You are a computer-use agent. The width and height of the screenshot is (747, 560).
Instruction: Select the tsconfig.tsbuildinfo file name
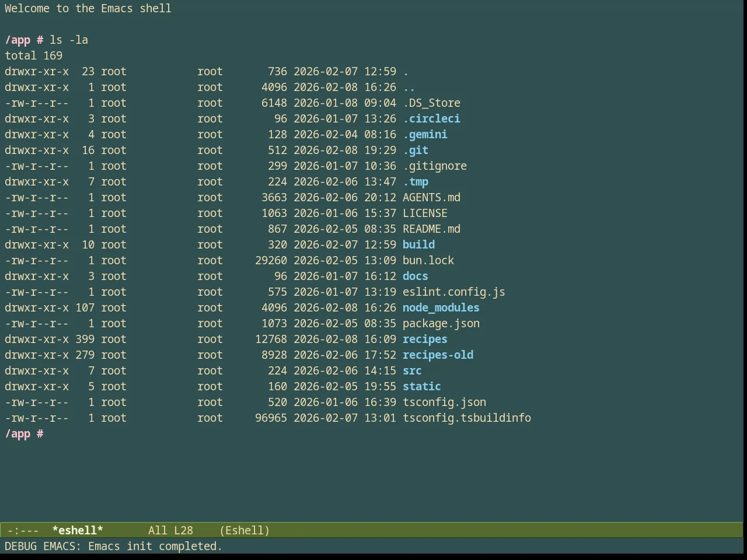(x=467, y=418)
